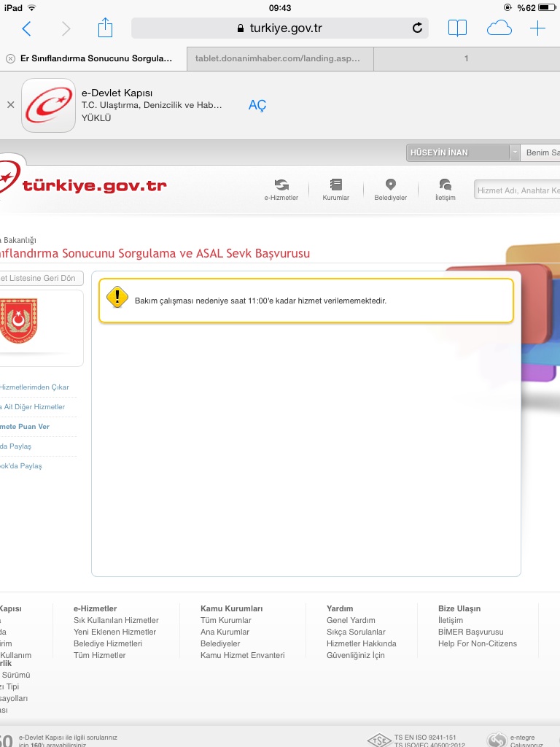Tap the Safari back arrow
This screenshot has height=747, width=560.
27,28
